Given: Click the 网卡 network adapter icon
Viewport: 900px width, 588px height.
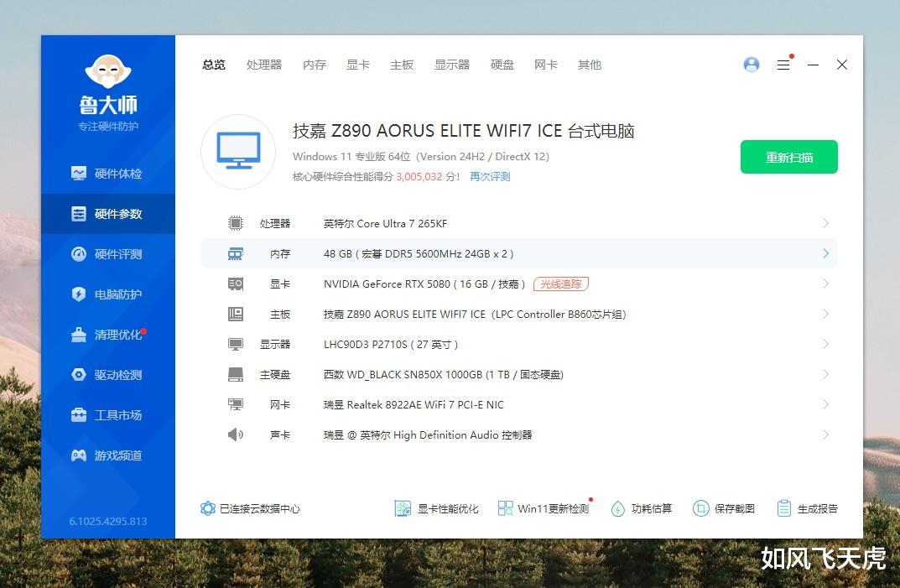Looking at the screenshot, I should [236, 405].
